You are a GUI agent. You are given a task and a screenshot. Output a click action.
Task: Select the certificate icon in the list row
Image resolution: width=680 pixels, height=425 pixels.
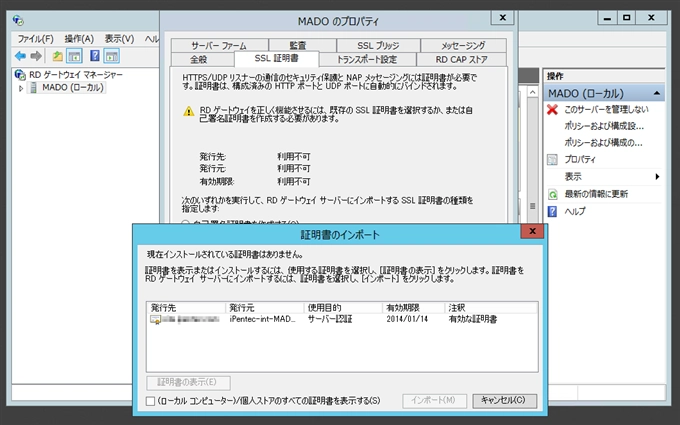tap(155, 320)
